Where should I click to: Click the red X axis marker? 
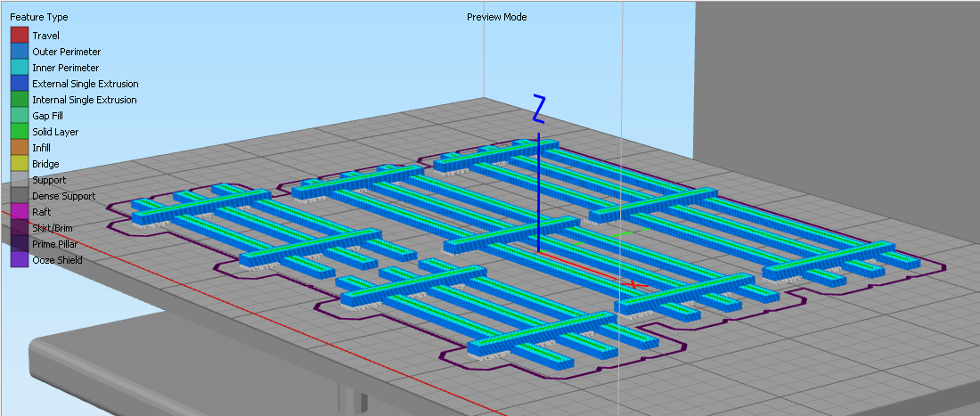tap(633, 284)
